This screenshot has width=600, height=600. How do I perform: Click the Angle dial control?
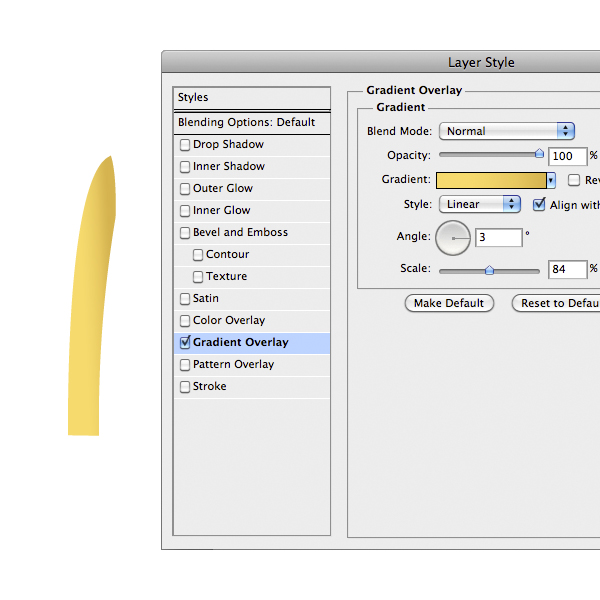[x=453, y=238]
